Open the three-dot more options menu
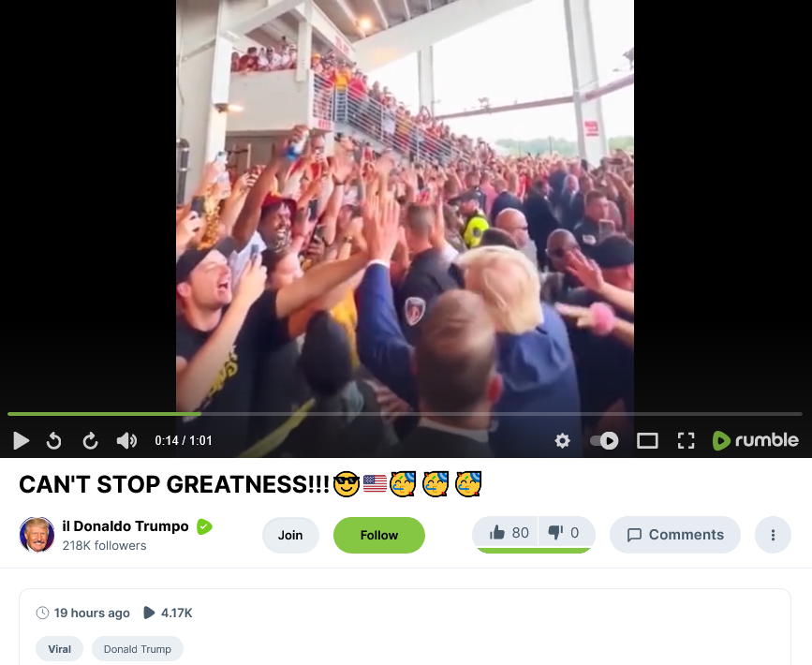Image resolution: width=812 pixels, height=665 pixels. pos(773,535)
